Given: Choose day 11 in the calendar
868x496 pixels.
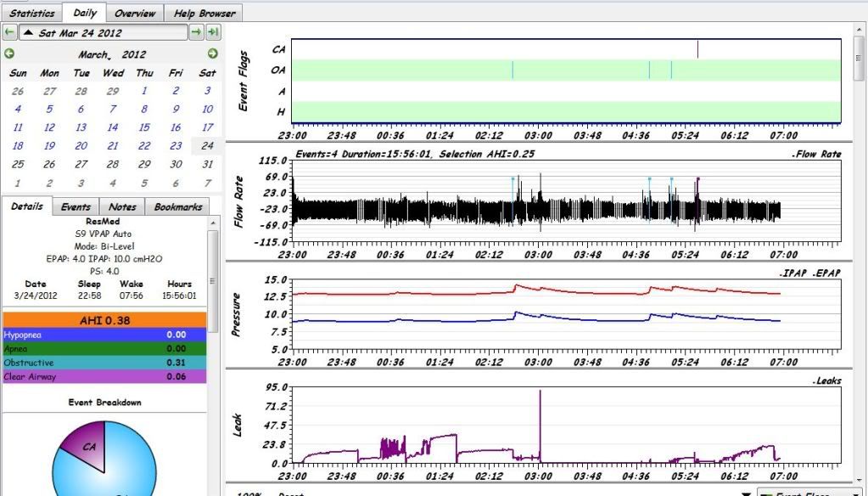Looking at the screenshot, I should [x=19, y=127].
